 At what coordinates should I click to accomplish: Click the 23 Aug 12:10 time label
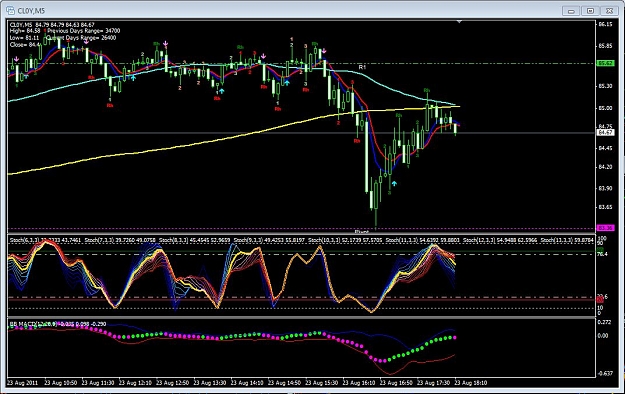click(x=135, y=382)
